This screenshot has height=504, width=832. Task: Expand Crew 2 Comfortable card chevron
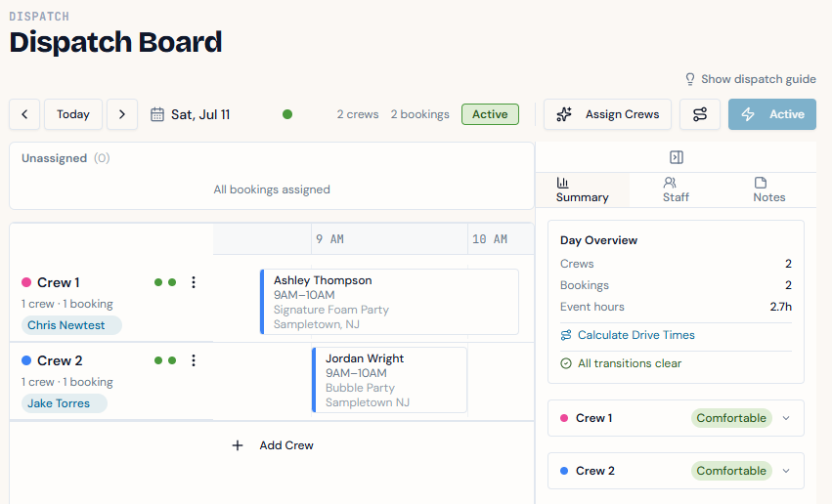pos(786,471)
